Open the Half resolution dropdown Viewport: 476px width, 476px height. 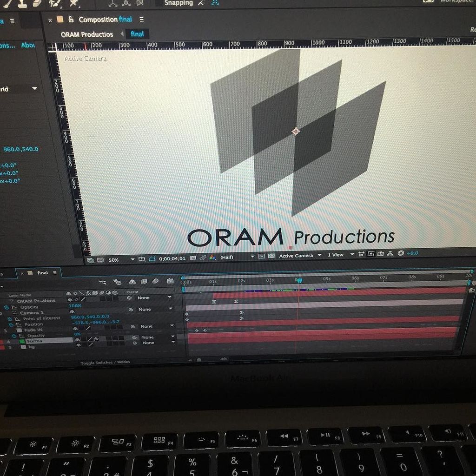coord(253,257)
